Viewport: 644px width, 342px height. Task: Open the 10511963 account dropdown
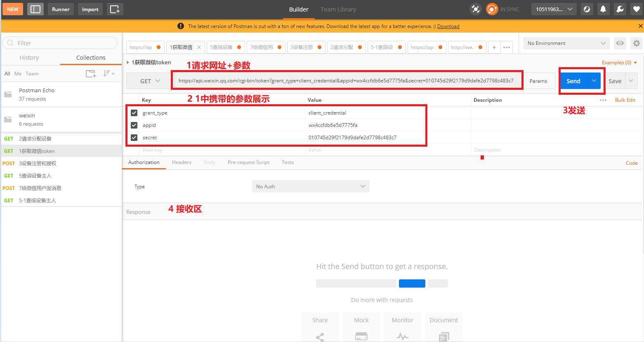554,9
